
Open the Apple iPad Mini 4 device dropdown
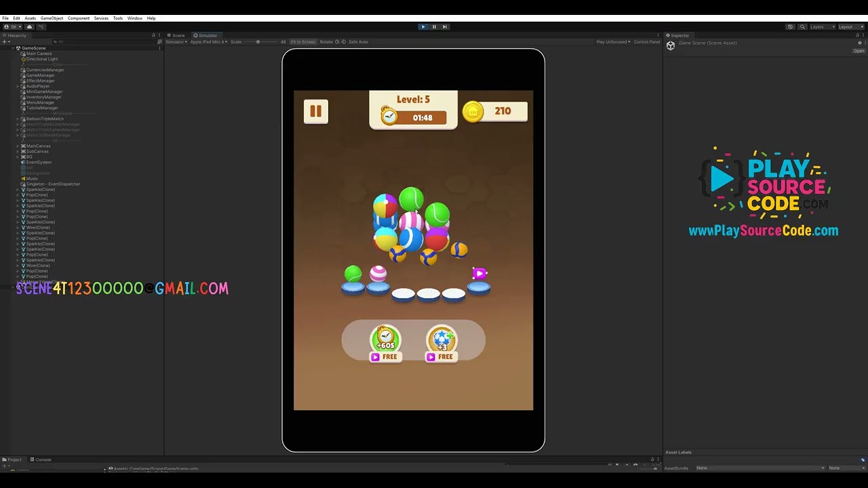point(209,42)
